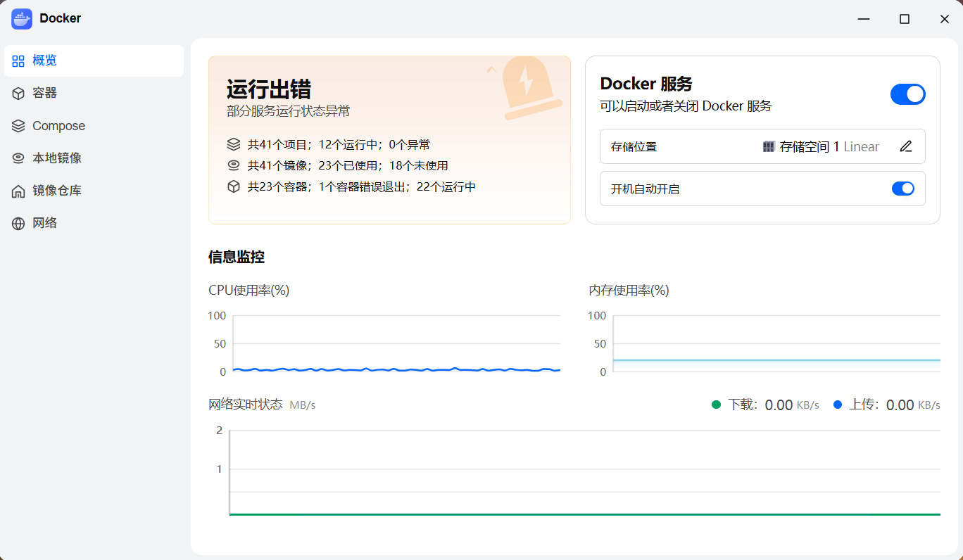Click the 镜像仓库 house icon in sidebar

click(x=18, y=191)
